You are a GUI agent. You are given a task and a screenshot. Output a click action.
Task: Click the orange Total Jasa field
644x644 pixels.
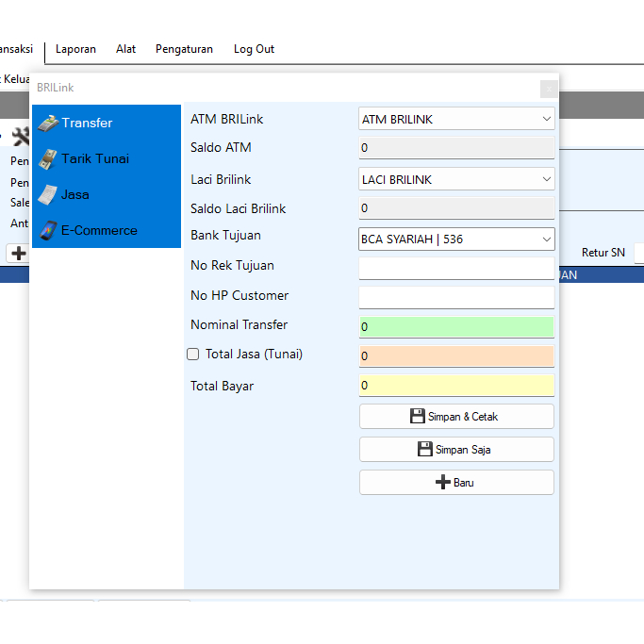456,356
